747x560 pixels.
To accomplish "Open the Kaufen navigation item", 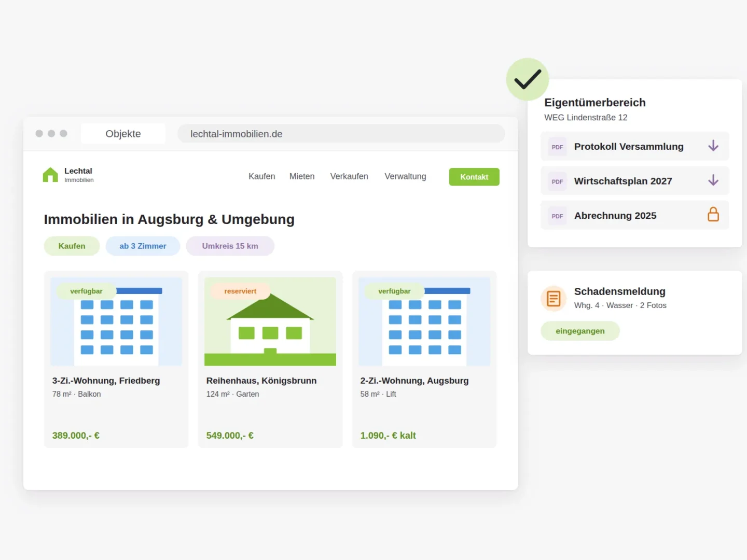I will [262, 176].
